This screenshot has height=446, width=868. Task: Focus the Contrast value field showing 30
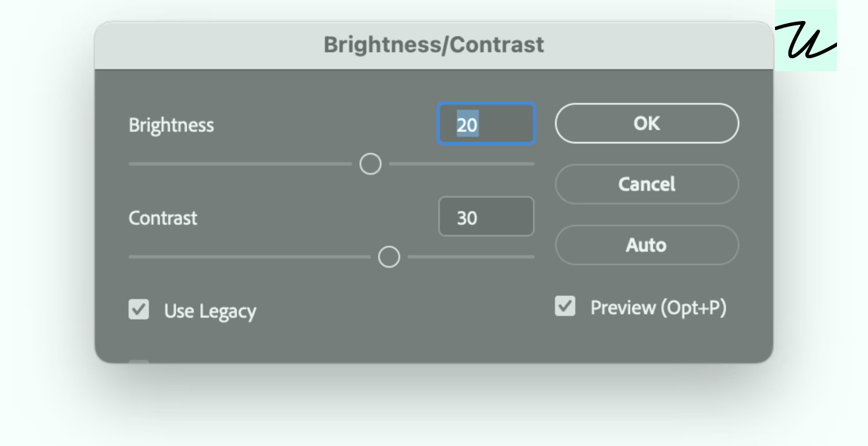pos(486,217)
